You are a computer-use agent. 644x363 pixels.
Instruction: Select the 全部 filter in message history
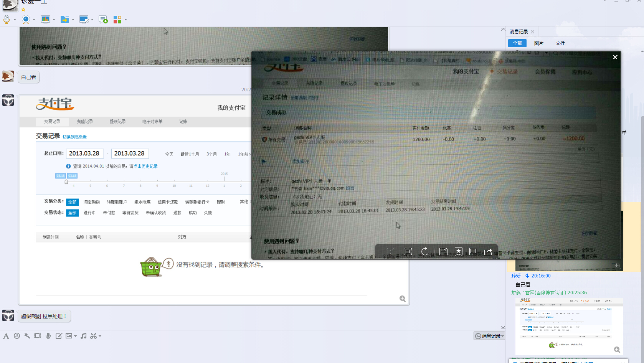(517, 43)
